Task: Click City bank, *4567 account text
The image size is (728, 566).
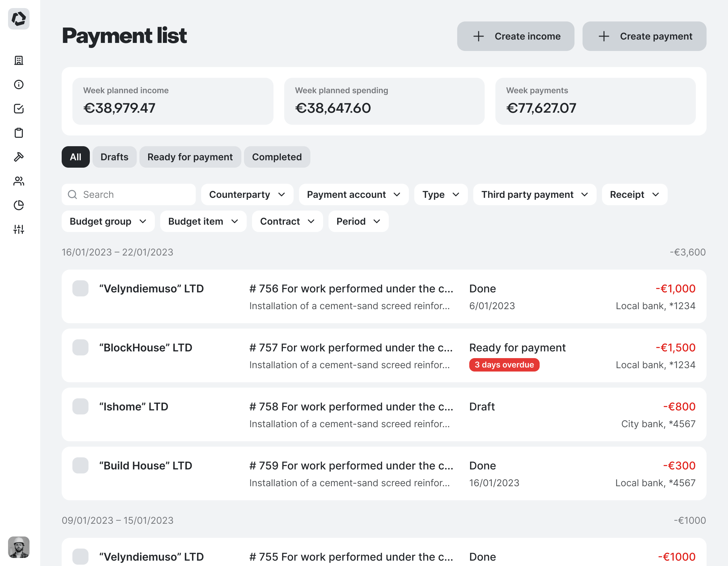Action: [659, 424]
